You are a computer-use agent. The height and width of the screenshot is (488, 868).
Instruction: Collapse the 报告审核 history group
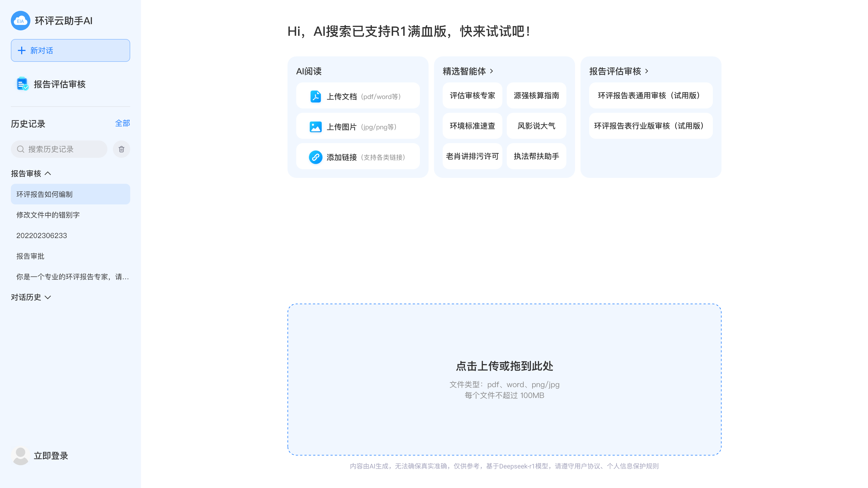(x=48, y=174)
